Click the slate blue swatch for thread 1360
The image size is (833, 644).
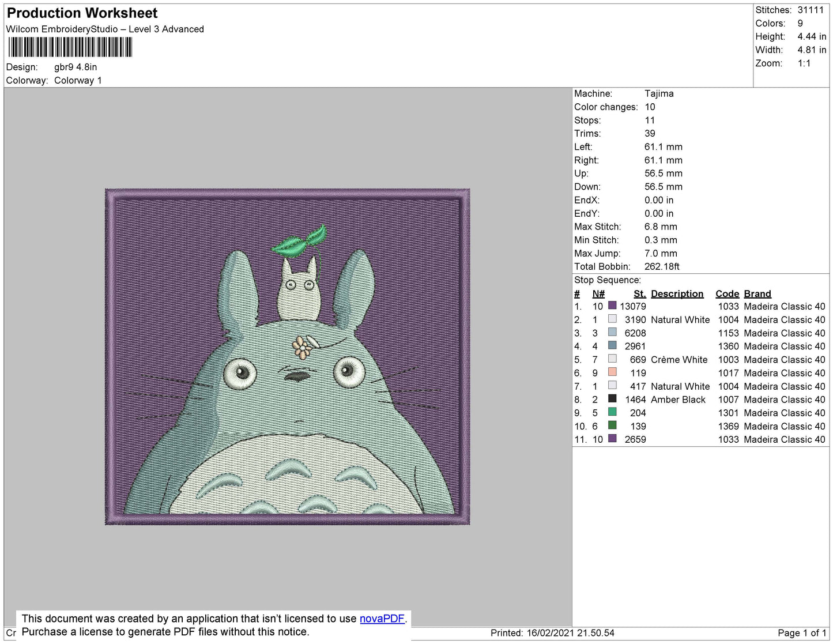click(612, 346)
